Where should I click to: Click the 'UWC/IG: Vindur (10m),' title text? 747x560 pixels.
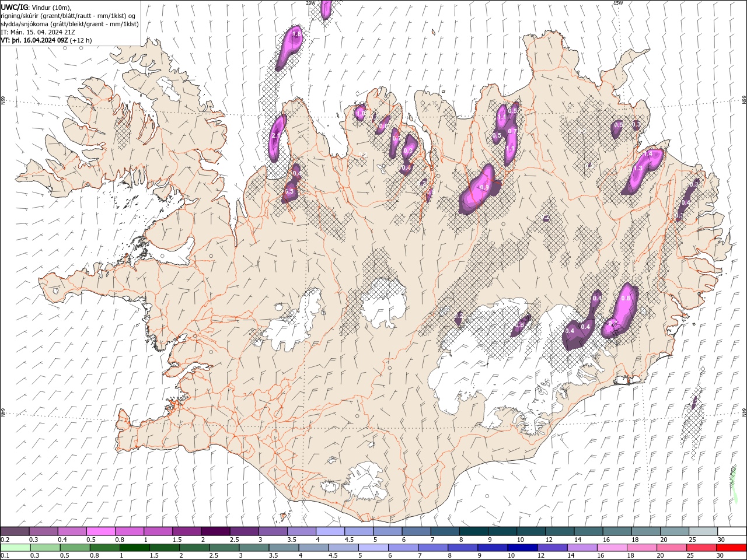point(36,7)
